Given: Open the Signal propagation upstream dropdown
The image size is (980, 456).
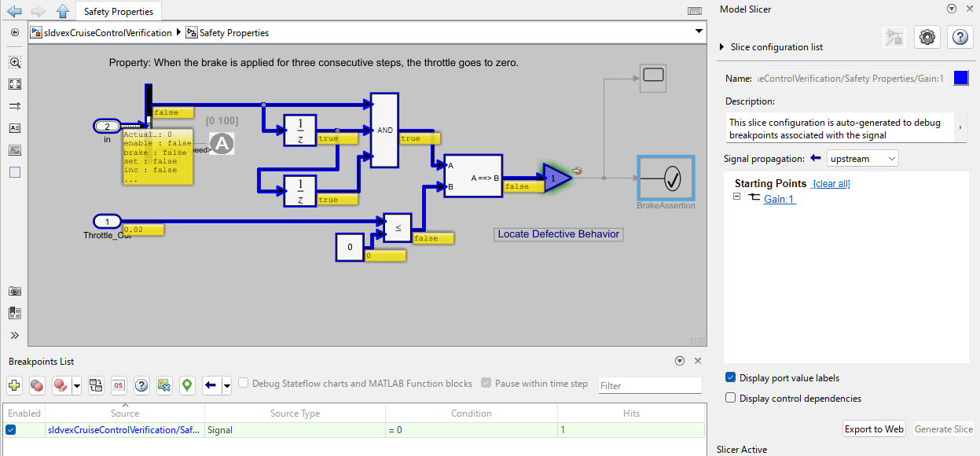Looking at the screenshot, I should [862, 159].
